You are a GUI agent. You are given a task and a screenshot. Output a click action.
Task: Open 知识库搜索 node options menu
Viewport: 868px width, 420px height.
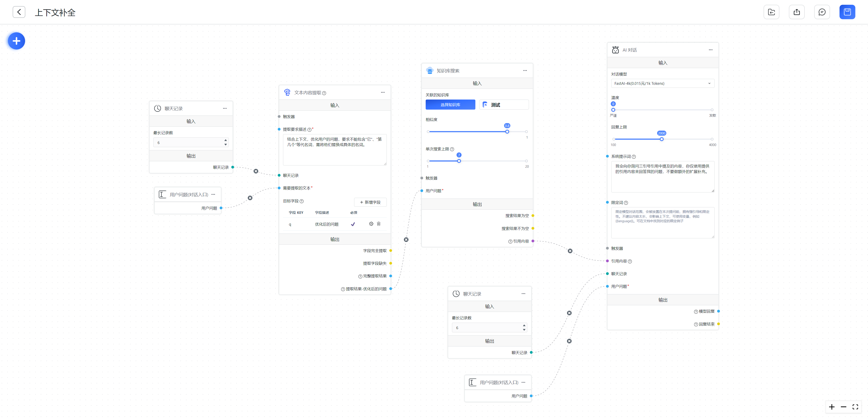click(525, 71)
